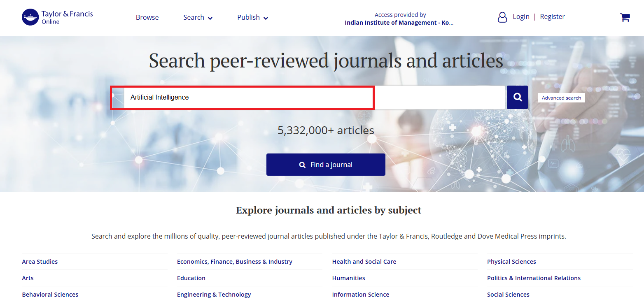Open the Browse menu item
This screenshot has width=644, height=302.
coord(147,17)
